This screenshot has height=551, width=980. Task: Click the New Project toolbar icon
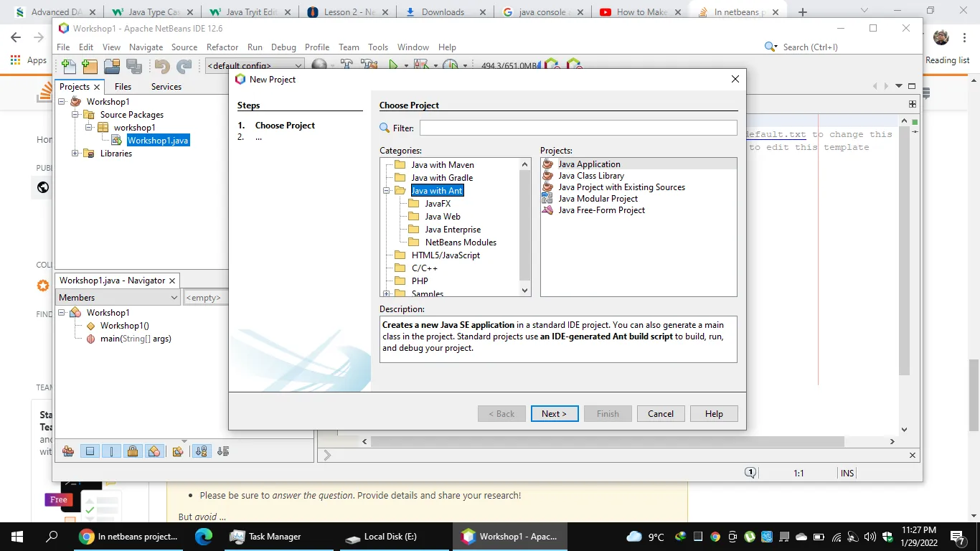[x=90, y=67]
